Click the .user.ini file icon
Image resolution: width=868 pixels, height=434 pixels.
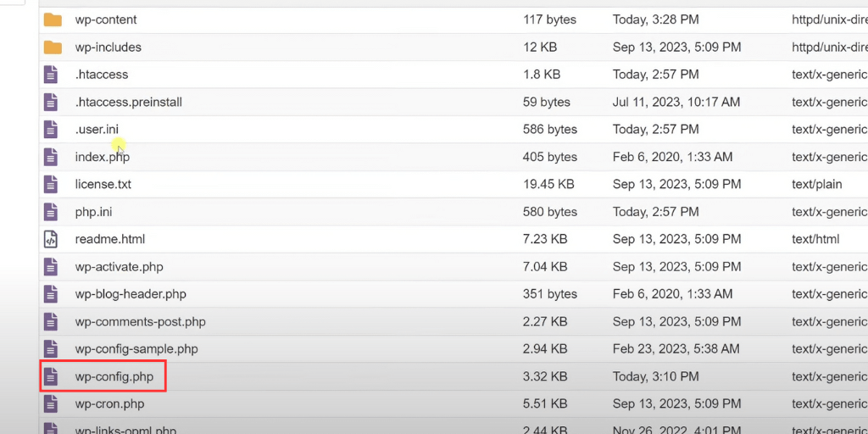(x=51, y=129)
